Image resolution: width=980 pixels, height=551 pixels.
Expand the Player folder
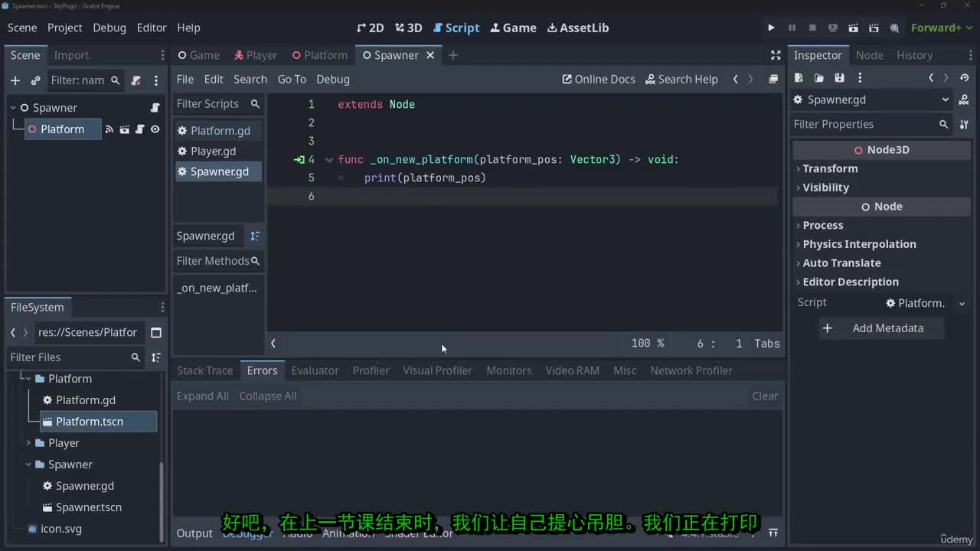click(28, 443)
